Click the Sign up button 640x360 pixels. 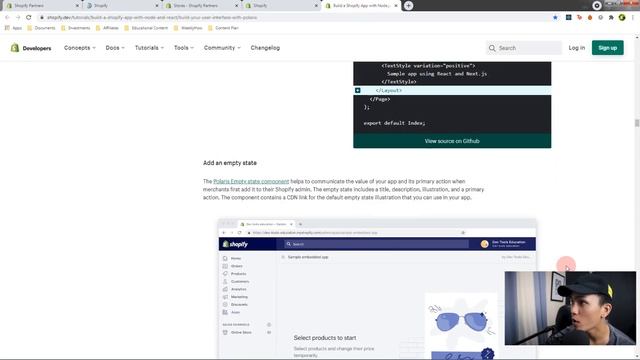pos(607,48)
